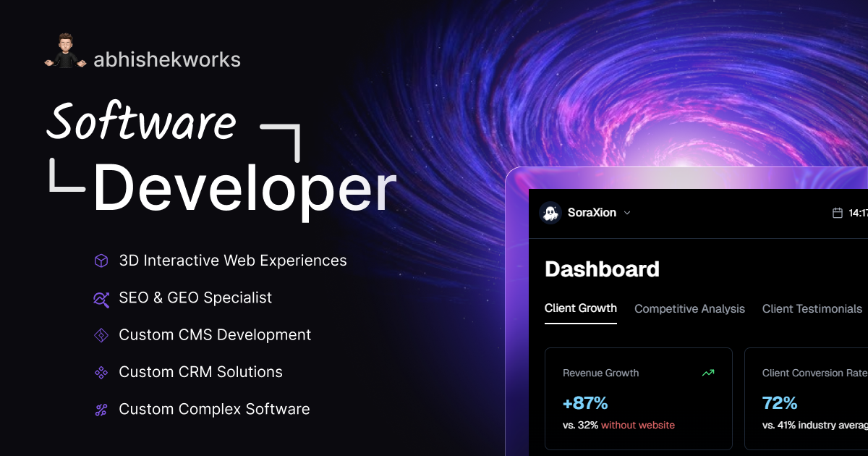Click the nodes icon beside Custom Complex Software
The width and height of the screenshot is (868, 456).
point(101,410)
